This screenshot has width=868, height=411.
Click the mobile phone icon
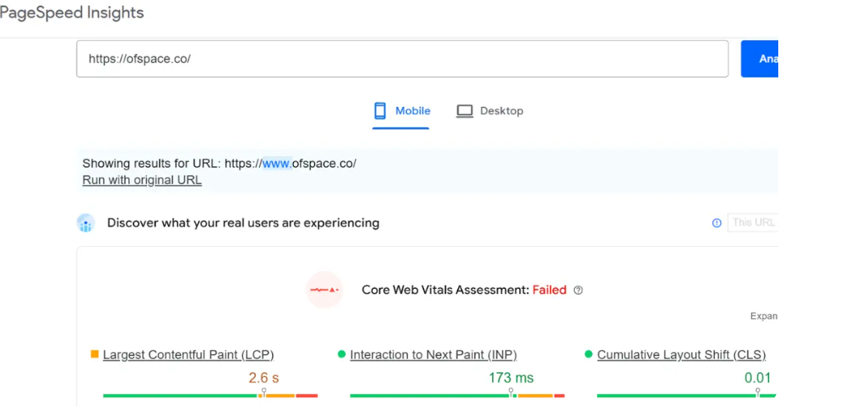click(380, 111)
